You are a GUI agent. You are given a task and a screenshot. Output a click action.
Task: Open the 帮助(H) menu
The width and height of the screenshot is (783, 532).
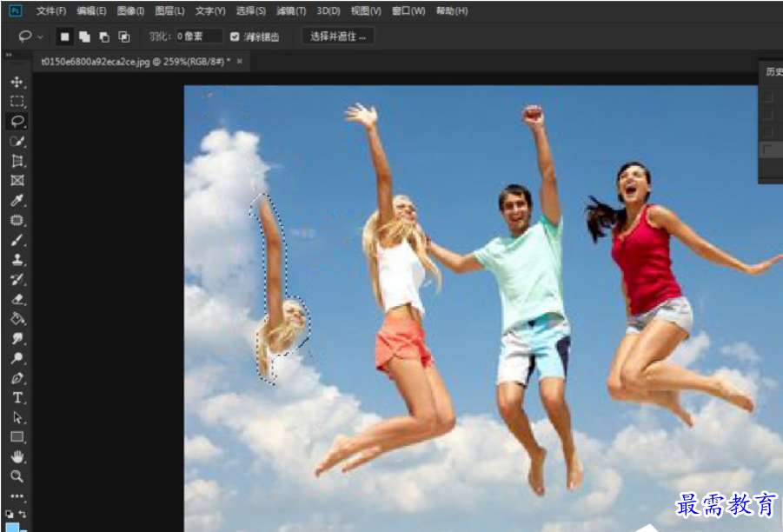tap(451, 10)
